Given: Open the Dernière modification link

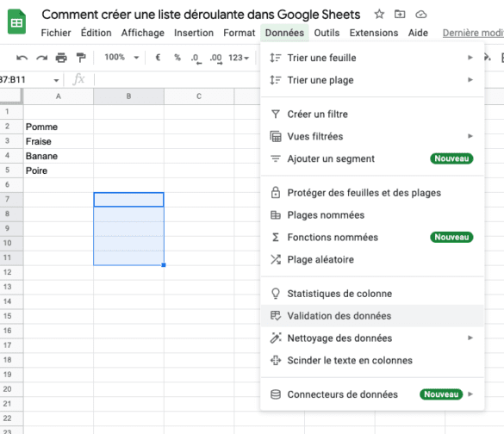Looking at the screenshot, I should tap(473, 33).
